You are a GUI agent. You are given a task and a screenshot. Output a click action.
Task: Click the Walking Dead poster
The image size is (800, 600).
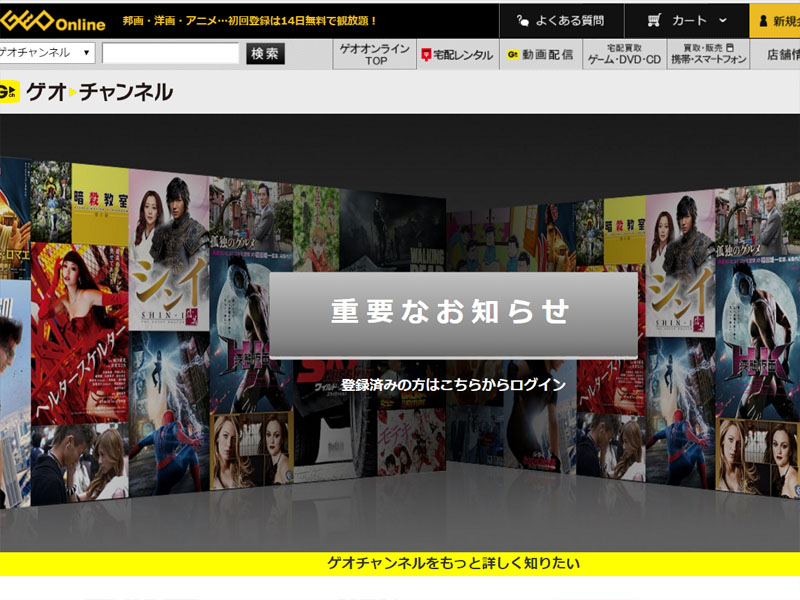point(393,231)
